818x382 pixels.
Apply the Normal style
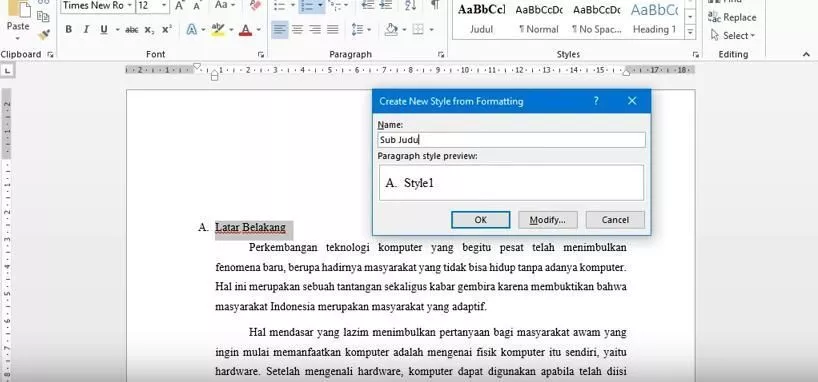(538, 18)
